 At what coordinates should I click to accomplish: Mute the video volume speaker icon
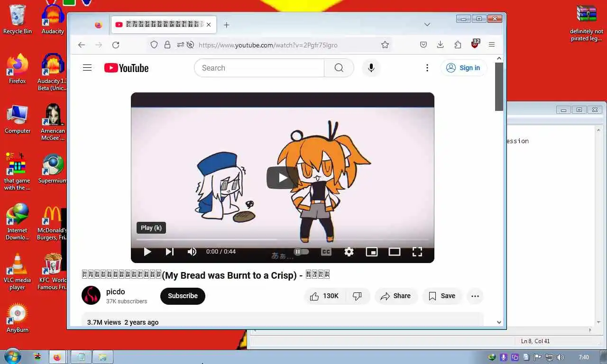pyautogui.click(x=192, y=252)
